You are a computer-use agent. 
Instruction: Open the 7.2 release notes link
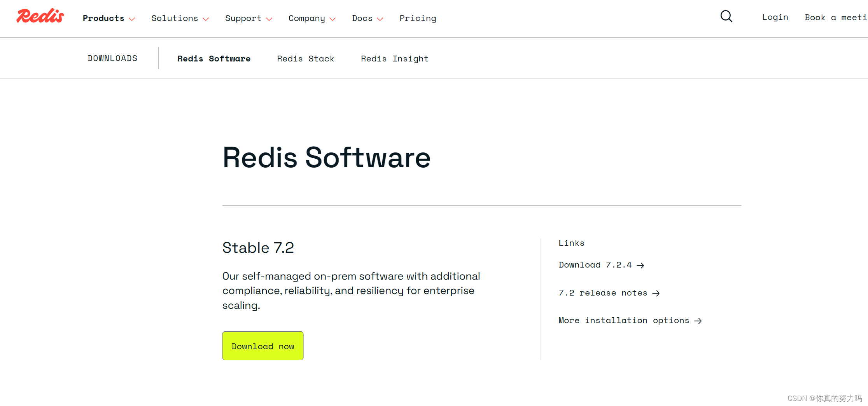point(602,293)
